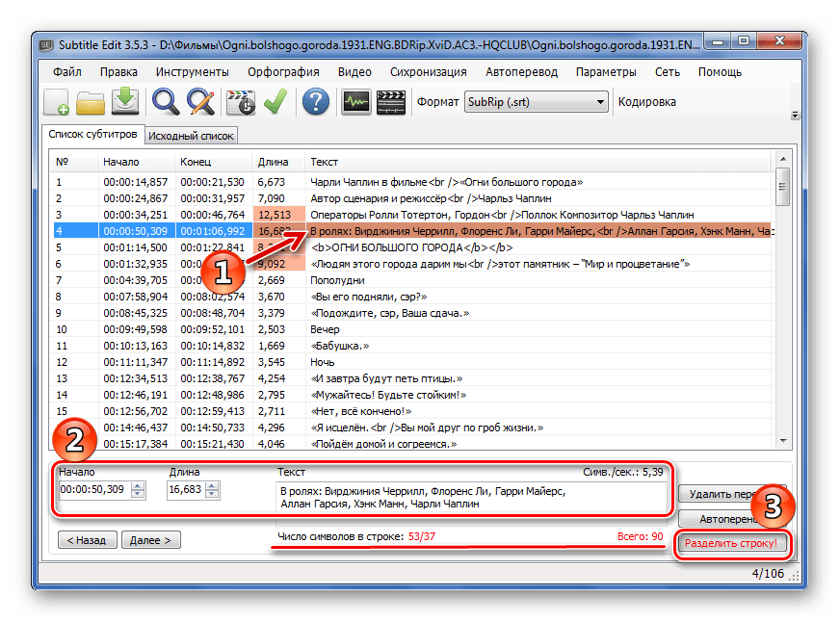Viewport: 840px width, 622px height.
Task: Save the subtitle using the download-arrow icon
Action: [125, 101]
